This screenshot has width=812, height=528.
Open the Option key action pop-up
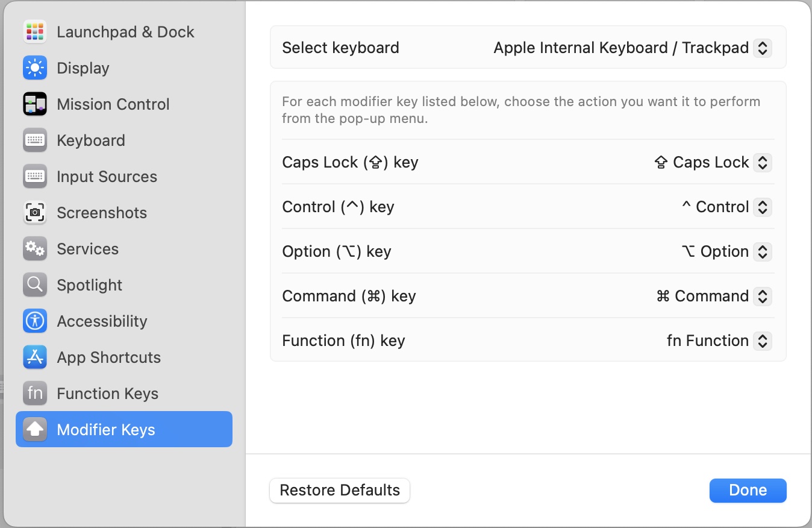(763, 251)
